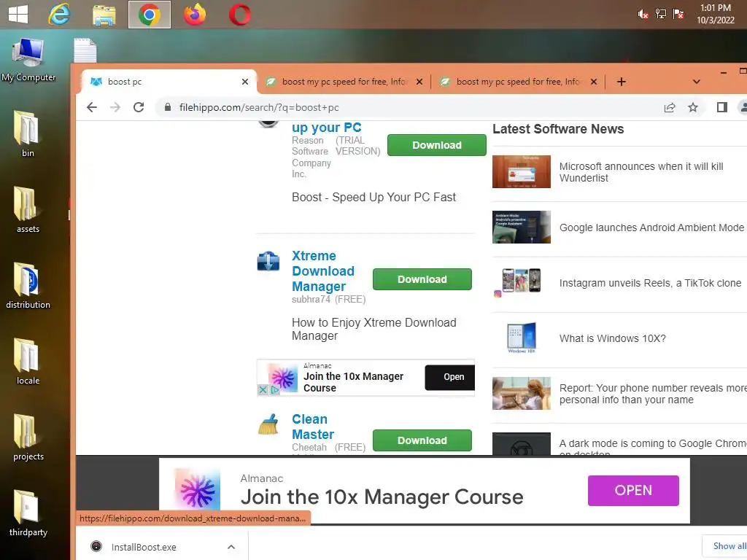The height and width of the screenshot is (560, 747).
Task: Open the Windows 10X news thumbnail
Action: click(521, 338)
